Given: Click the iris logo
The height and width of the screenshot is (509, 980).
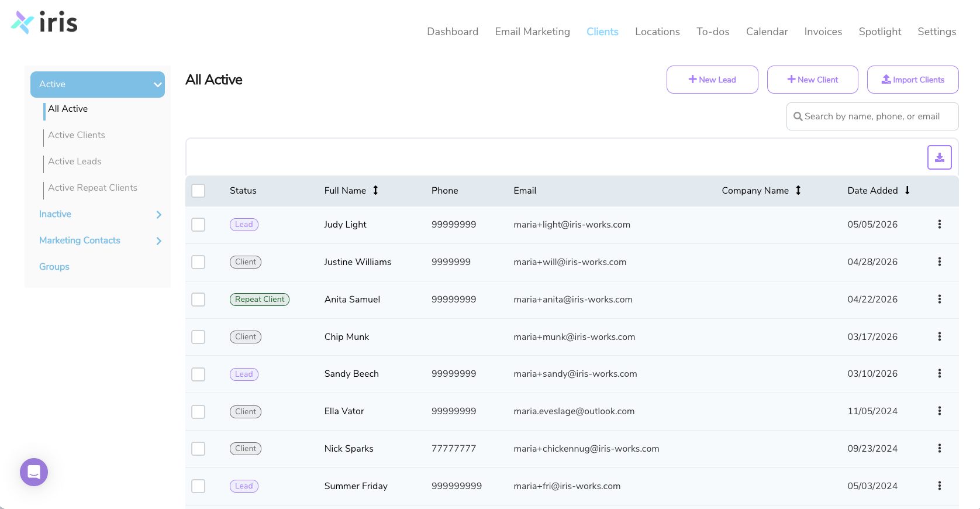Looking at the screenshot, I should click(x=44, y=22).
